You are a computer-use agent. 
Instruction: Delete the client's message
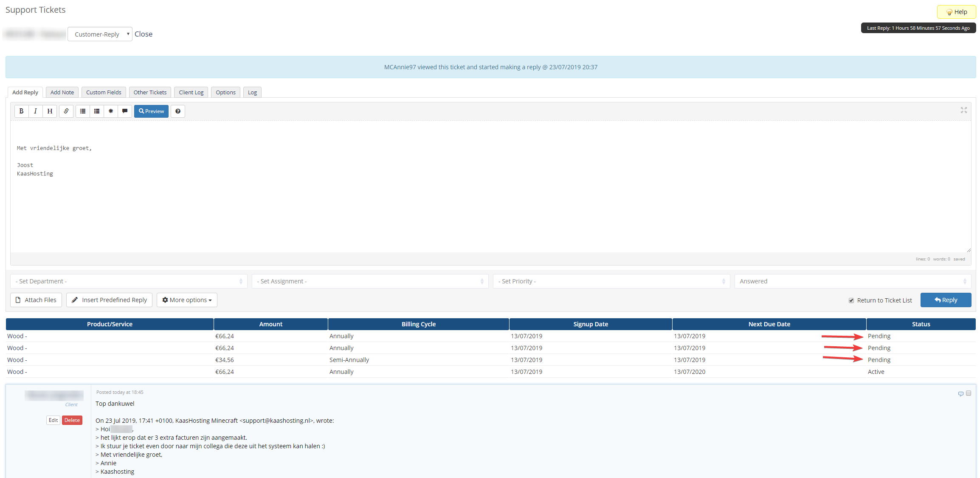tap(72, 420)
